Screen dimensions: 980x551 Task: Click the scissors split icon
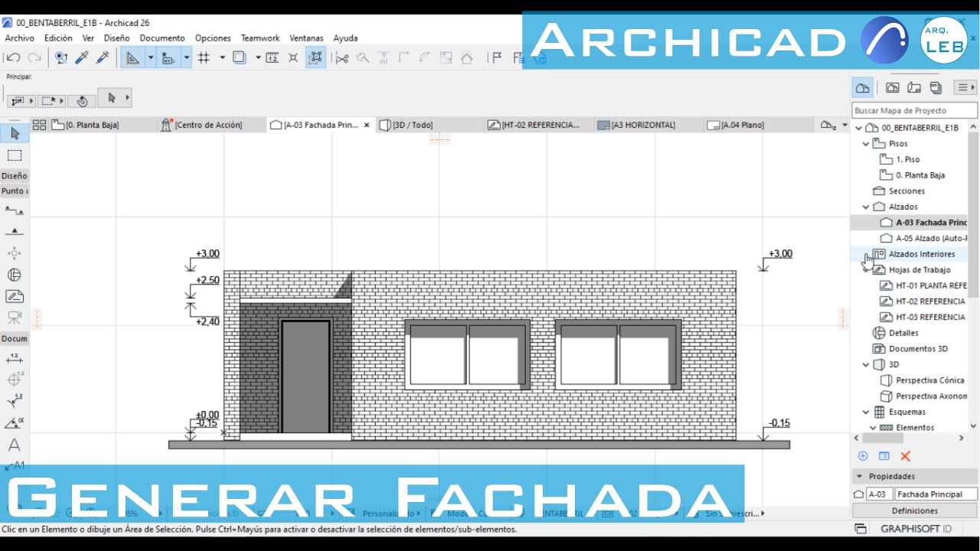(x=341, y=57)
